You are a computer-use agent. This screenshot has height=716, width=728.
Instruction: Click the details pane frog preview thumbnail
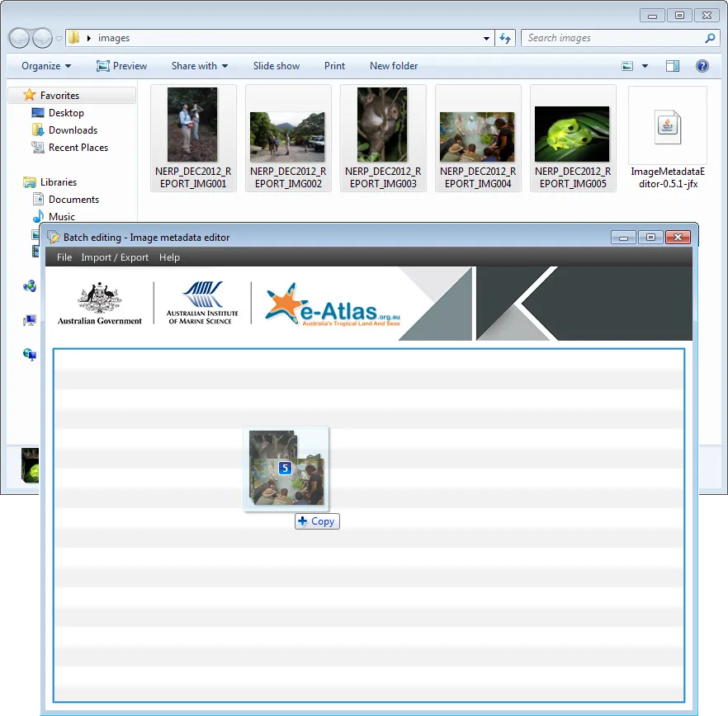coord(31,465)
